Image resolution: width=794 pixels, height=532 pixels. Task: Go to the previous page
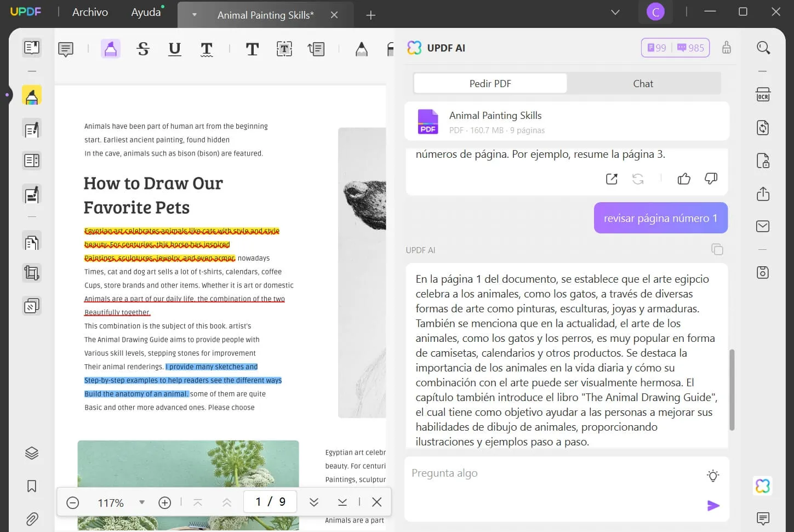[x=226, y=502]
